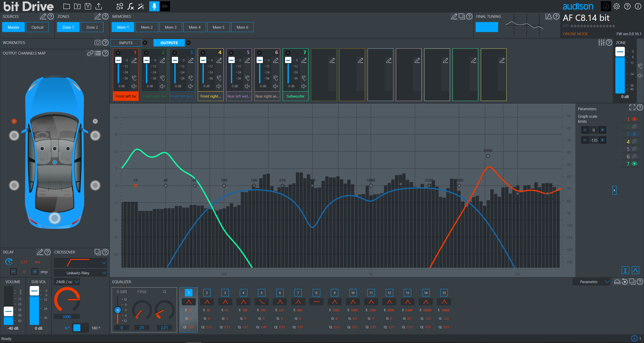
Task: Click the link icon in channels map
Action: 90,53
